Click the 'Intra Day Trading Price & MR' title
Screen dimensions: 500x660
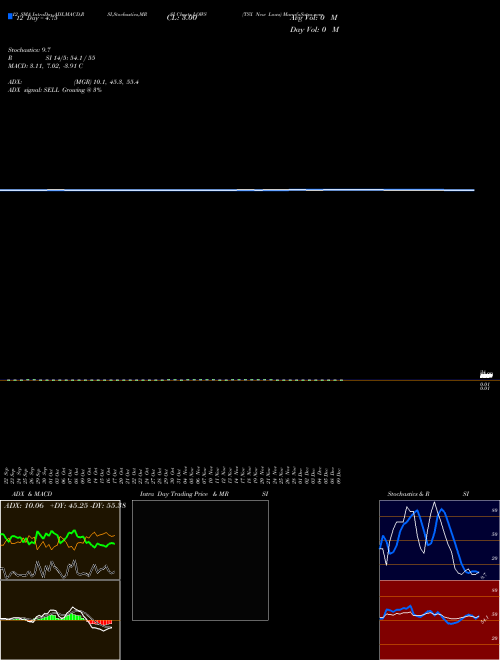184,494
